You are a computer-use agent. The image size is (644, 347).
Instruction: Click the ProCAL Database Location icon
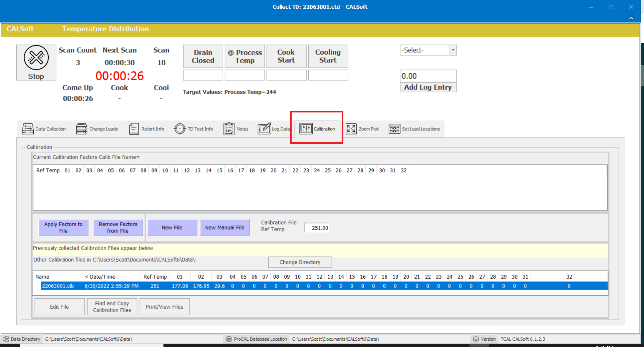coord(229,339)
